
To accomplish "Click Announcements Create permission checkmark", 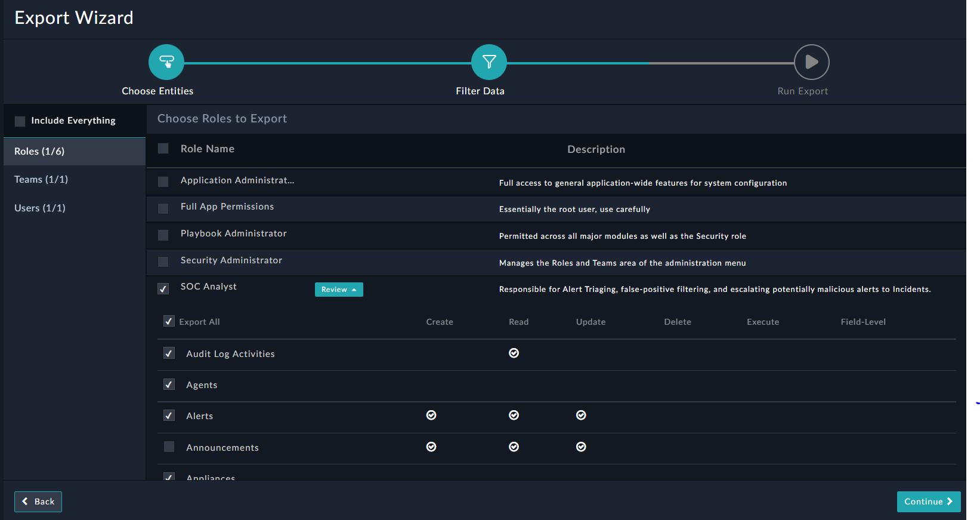I will [431, 447].
